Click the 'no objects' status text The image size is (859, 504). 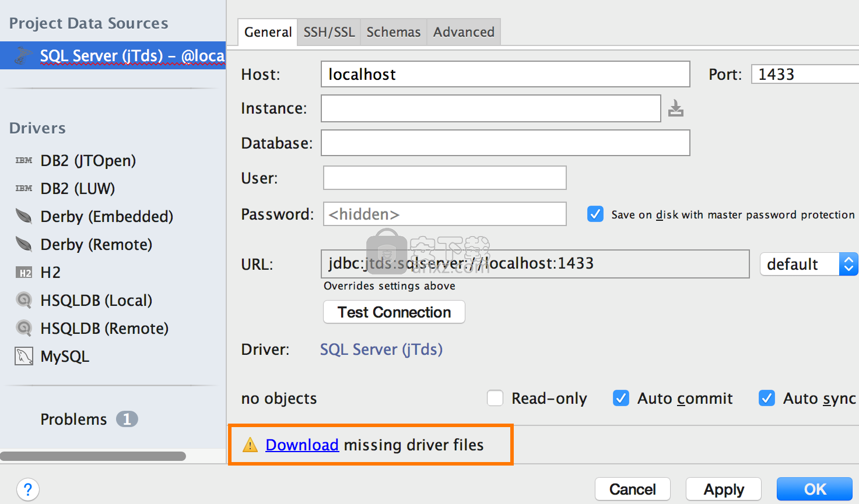pos(279,398)
